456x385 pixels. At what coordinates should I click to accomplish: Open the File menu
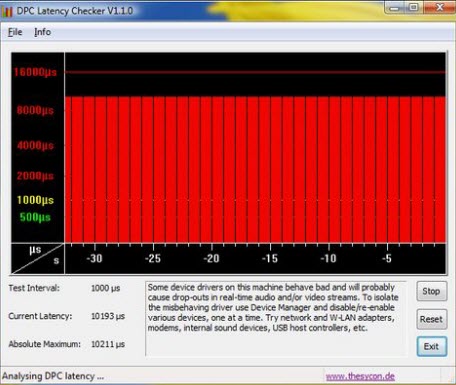[15, 32]
